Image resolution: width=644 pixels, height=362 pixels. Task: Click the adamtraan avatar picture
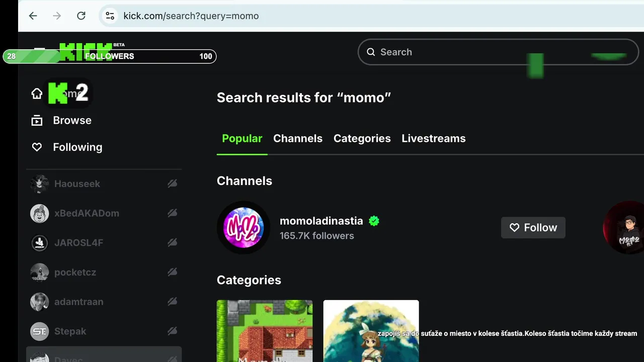coord(39,302)
